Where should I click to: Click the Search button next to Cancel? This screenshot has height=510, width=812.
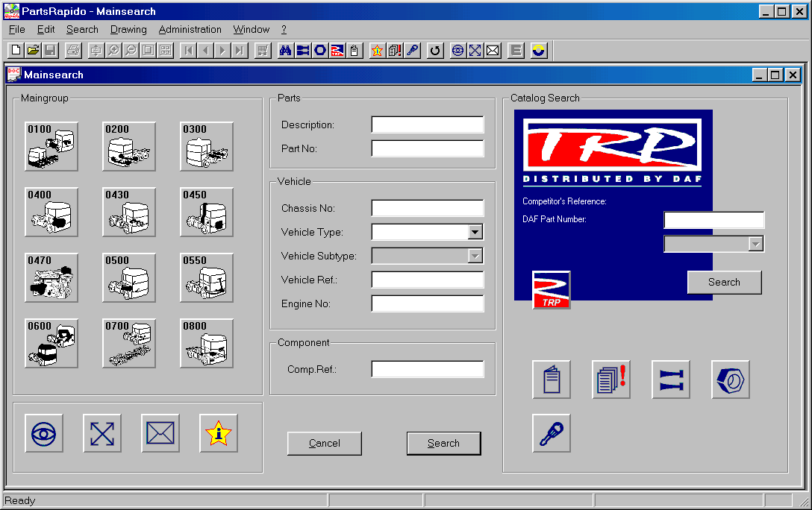point(444,444)
